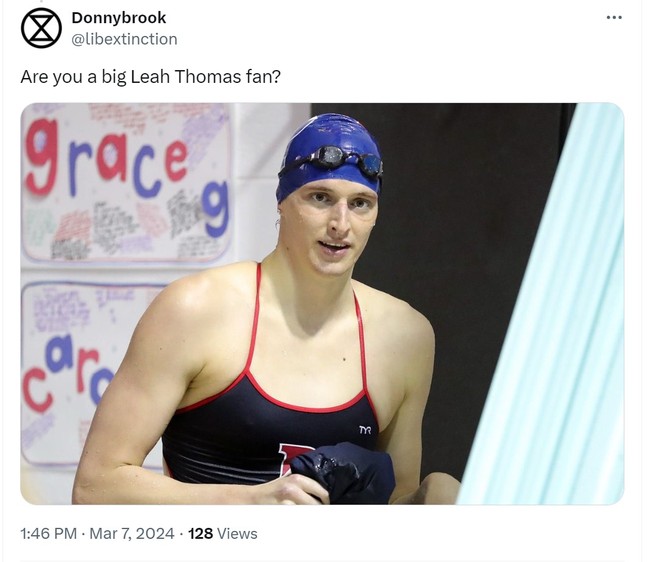
Task: Open the 128 Views analytics
Action: coord(223,533)
